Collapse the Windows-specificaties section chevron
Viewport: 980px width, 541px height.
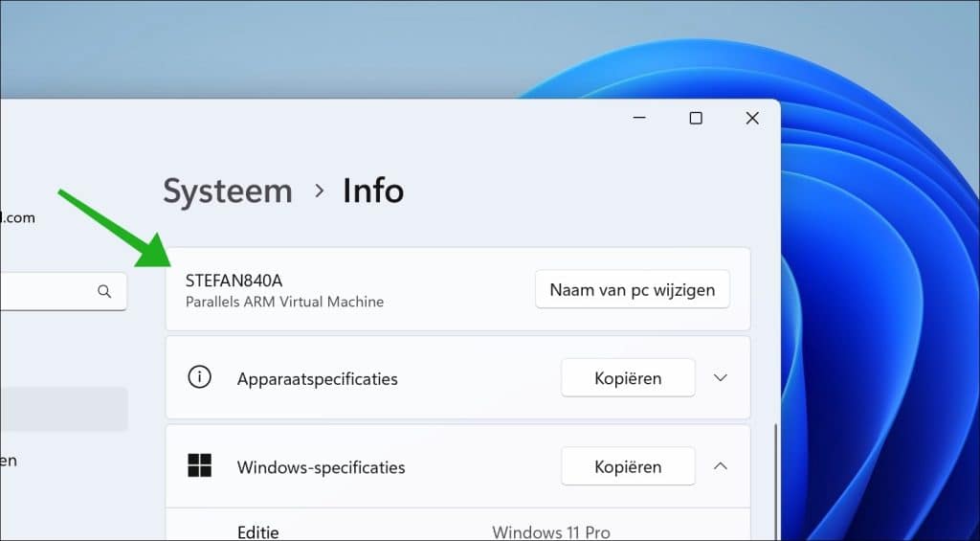pos(721,466)
